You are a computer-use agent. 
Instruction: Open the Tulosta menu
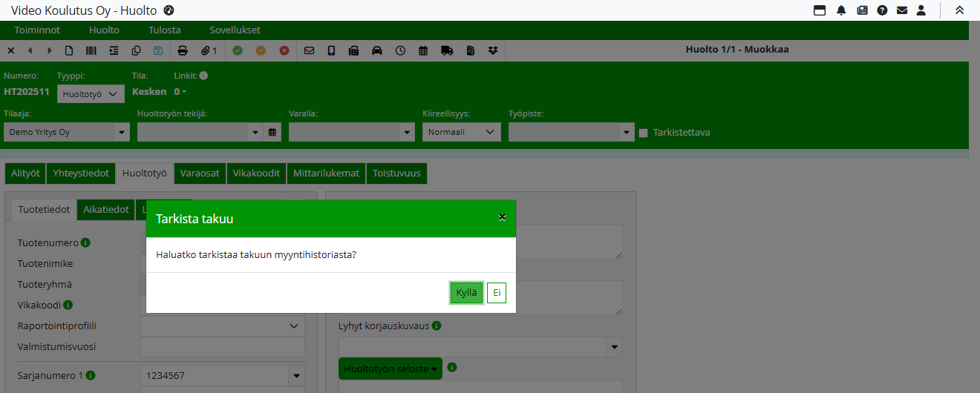(164, 30)
